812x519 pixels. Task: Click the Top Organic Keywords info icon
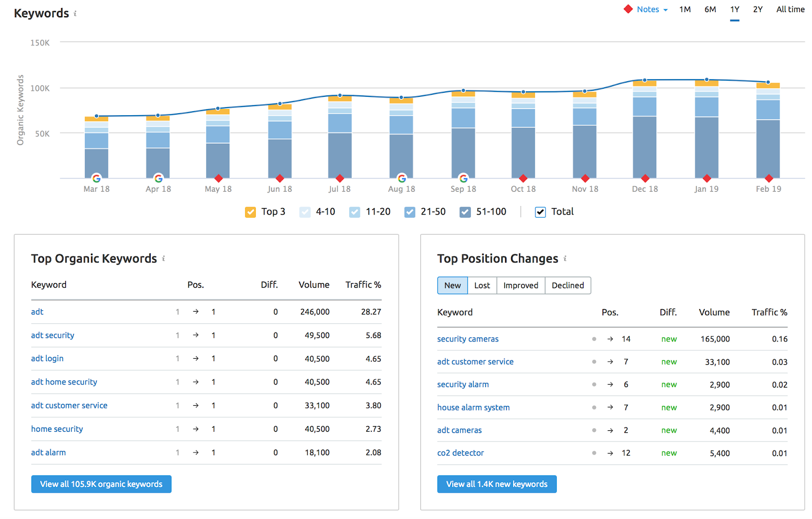(x=163, y=259)
